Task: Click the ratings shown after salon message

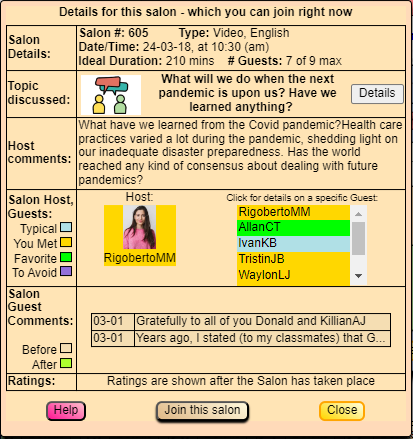Action: pyautogui.click(x=241, y=381)
